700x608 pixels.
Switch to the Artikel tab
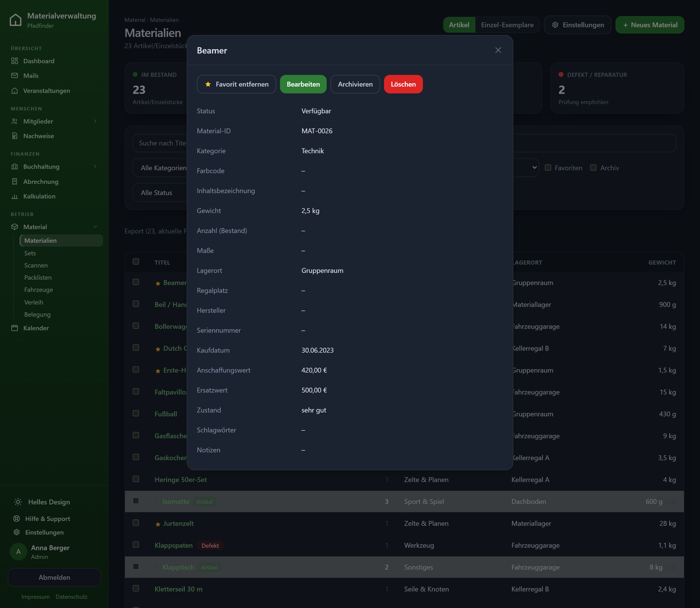(459, 25)
